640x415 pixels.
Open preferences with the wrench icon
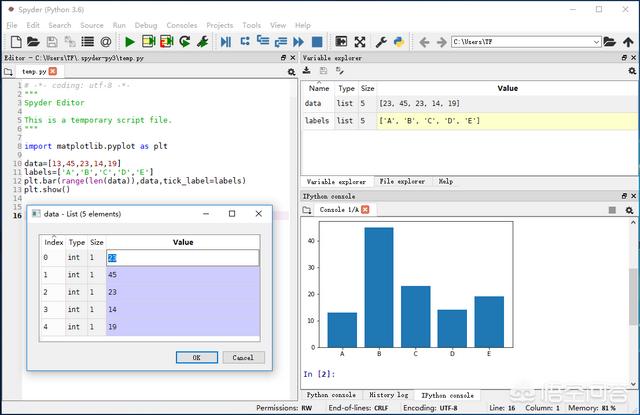(x=381, y=42)
